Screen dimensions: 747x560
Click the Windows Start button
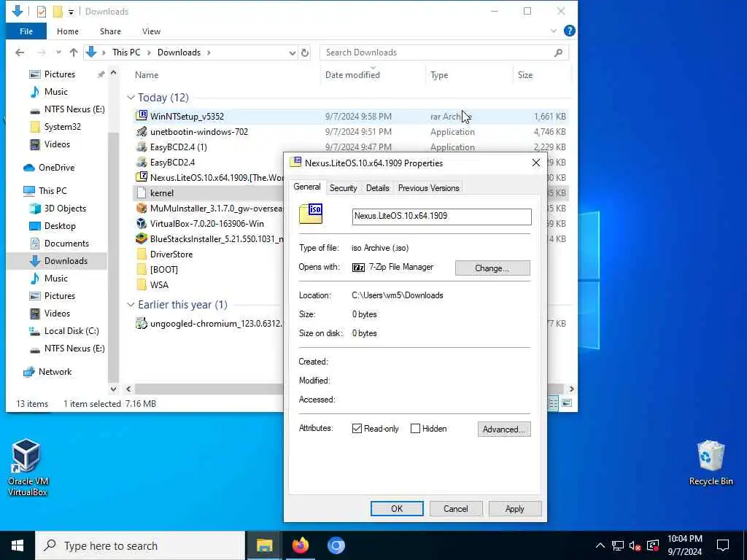point(18,545)
